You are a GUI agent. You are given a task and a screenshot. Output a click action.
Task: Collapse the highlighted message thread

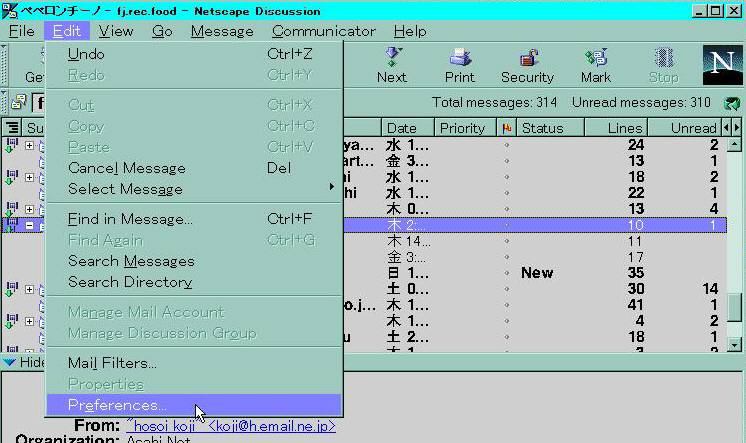coord(30,226)
